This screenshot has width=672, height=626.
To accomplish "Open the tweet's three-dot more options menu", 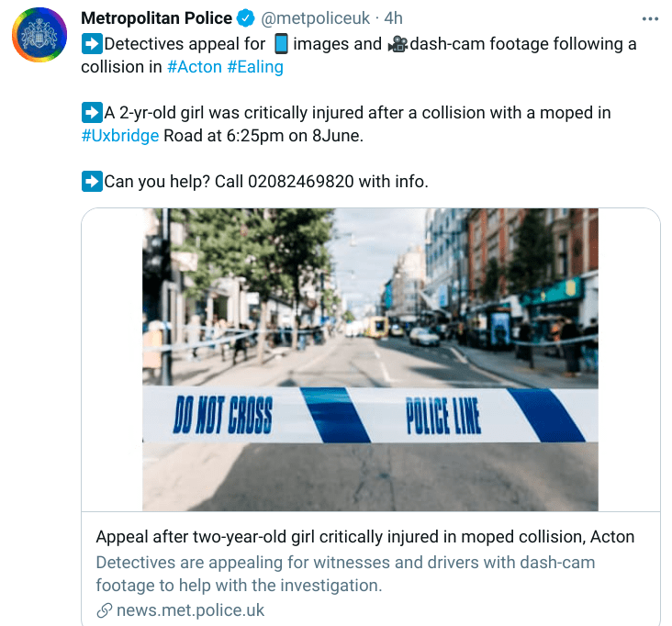I will pyautogui.click(x=650, y=19).
